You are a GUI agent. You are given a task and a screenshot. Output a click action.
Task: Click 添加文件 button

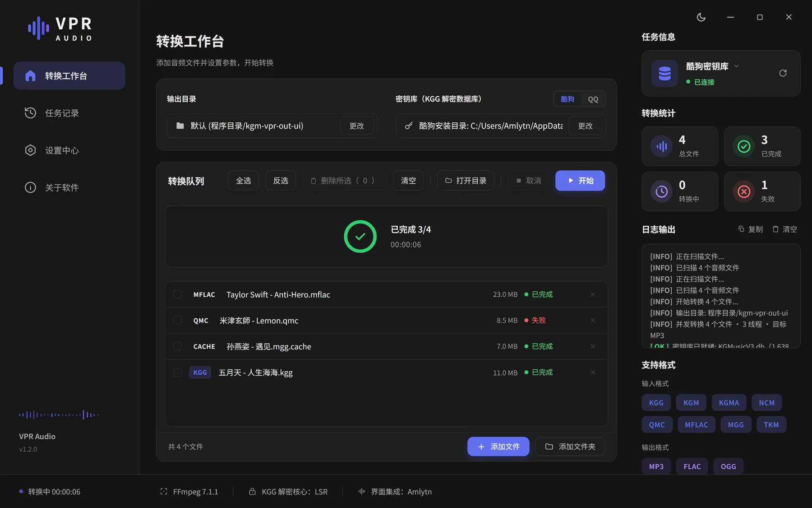tap(498, 447)
